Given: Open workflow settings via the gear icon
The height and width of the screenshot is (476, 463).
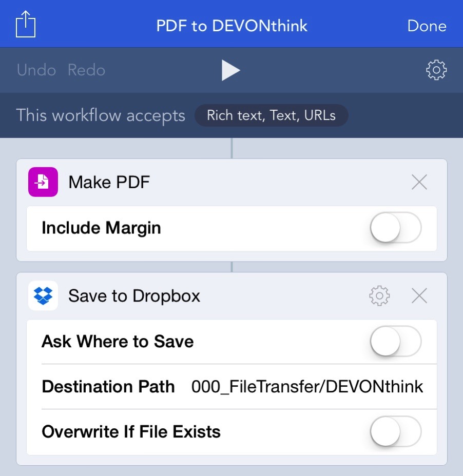Looking at the screenshot, I should coord(436,70).
